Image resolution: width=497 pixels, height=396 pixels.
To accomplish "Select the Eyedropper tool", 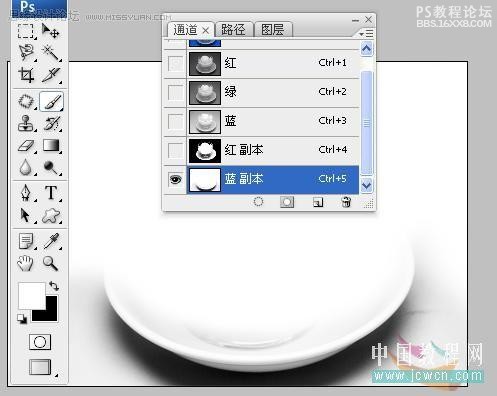I will 51,241.
